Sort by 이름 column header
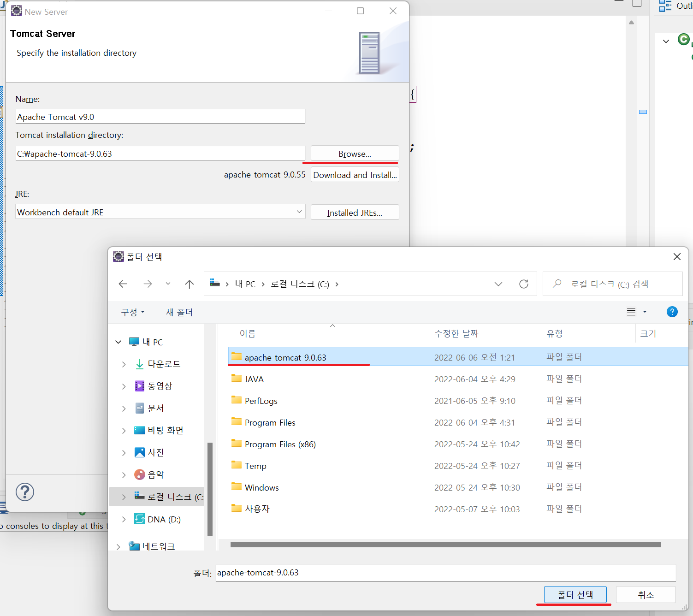Image resolution: width=693 pixels, height=616 pixels. 248,333
